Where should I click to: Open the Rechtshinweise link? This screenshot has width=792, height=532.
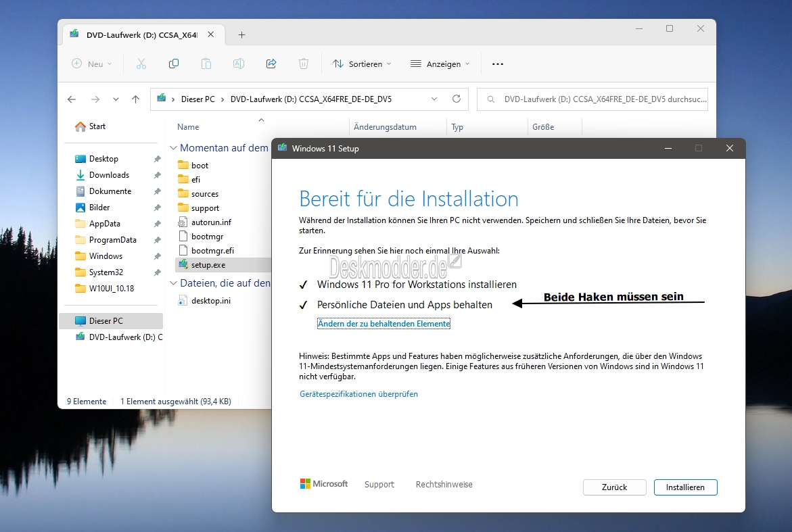click(444, 485)
